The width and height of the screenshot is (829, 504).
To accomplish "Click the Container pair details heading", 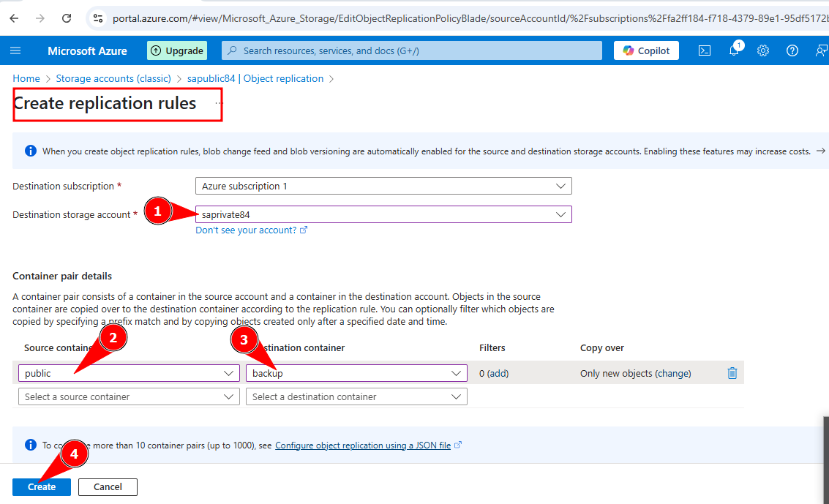I will (x=62, y=276).
